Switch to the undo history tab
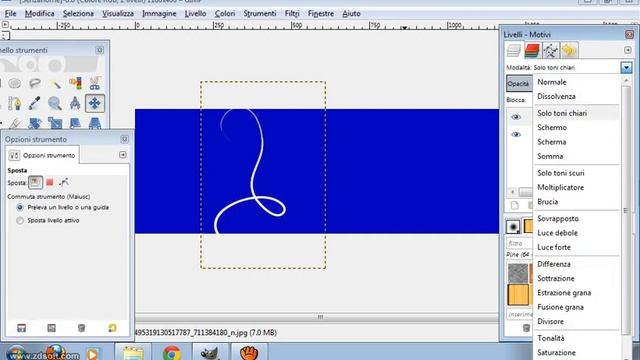Viewport: 640px width, 360px height. (569, 50)
